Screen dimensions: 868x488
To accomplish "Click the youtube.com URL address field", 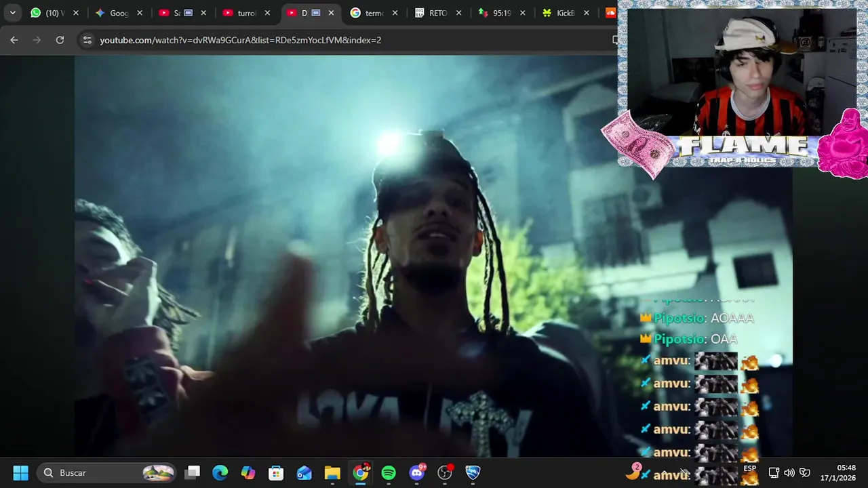I will coord(240,40).
